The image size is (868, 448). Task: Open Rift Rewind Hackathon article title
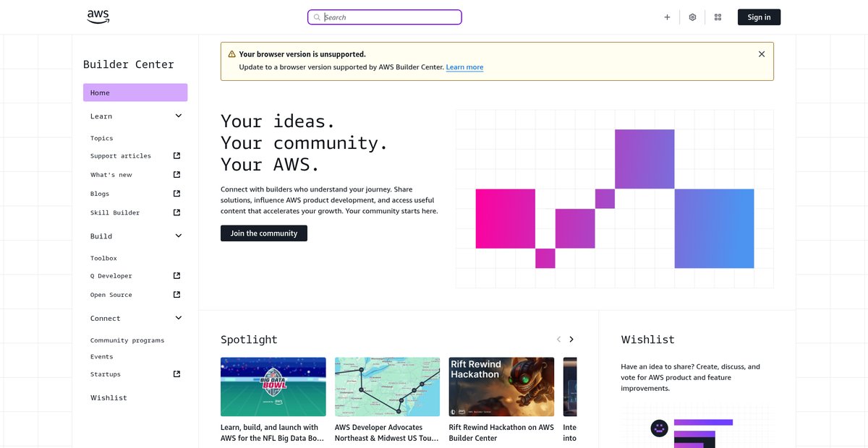coord(501,433)
